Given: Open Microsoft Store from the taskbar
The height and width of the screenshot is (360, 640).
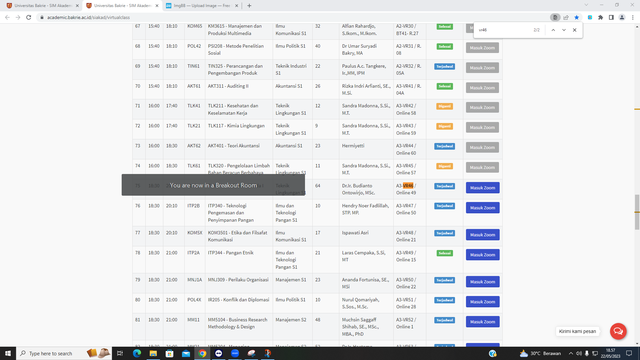Looking at the screenshot, I should [x=169, y=353].
